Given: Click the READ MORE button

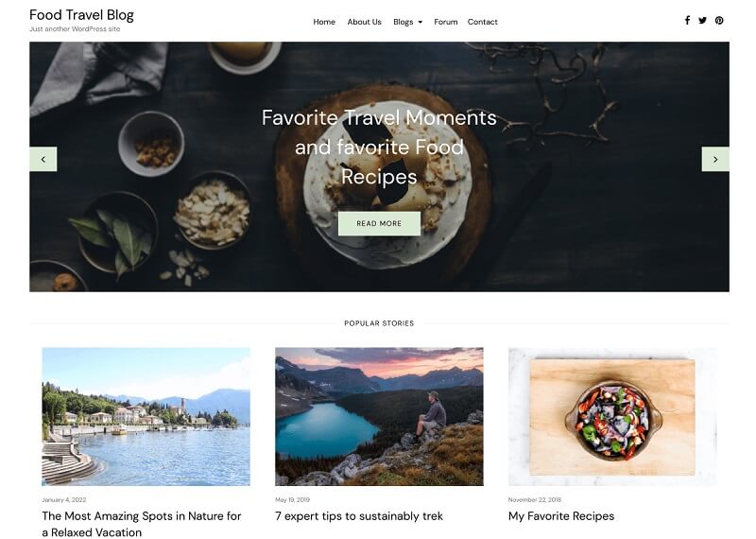Looking at the screenshot, I should [x=379, y=223].
